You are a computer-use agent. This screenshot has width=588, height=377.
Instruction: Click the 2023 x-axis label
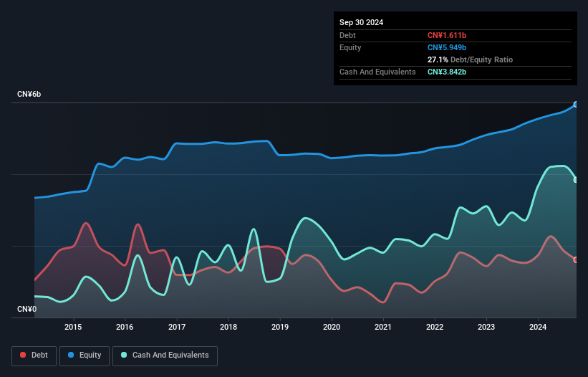tap(486, 327)
